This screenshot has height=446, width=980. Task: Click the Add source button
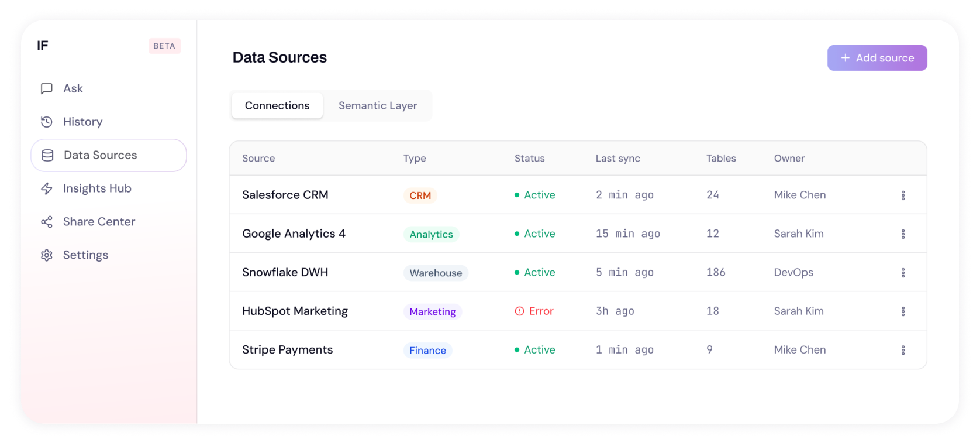tap(877, 58)
